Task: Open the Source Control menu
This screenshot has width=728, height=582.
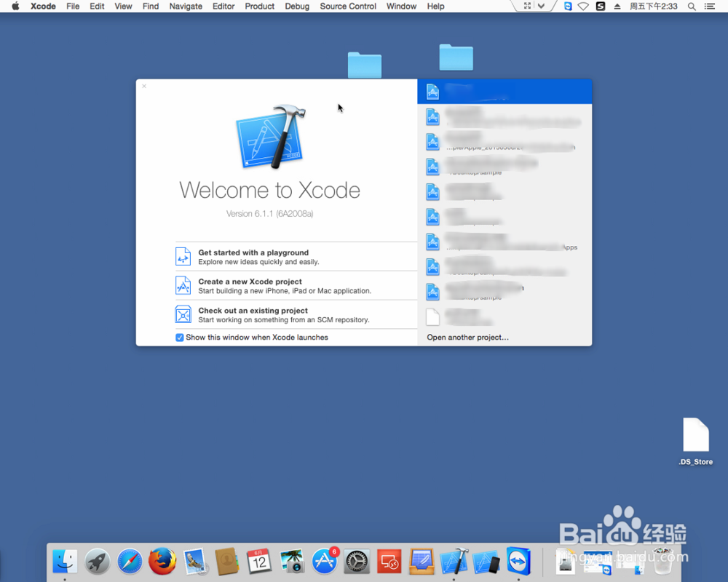Action: pyautogui.click(x=348, y=6)
